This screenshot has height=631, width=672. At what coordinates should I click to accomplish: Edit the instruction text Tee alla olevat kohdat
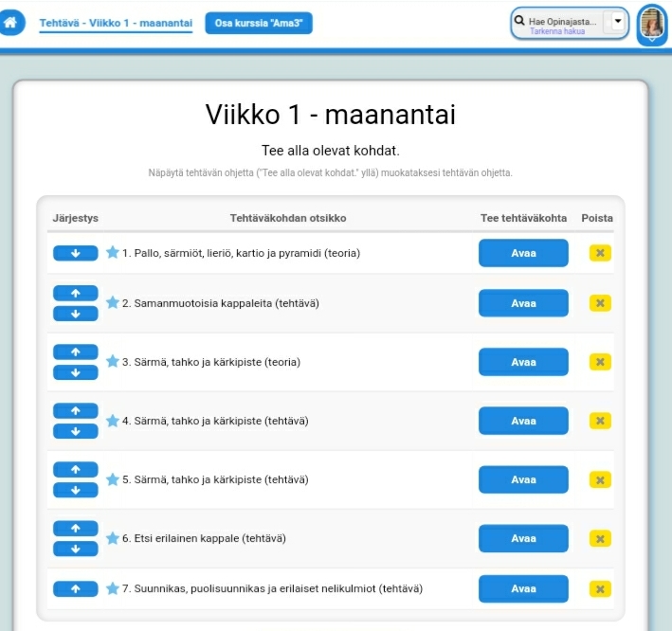coord(330,151)
